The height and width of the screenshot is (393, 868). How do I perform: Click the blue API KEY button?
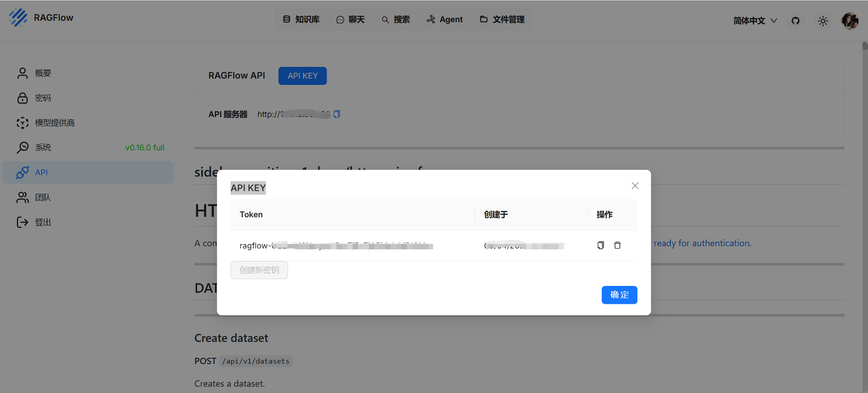tap(302, 76)
